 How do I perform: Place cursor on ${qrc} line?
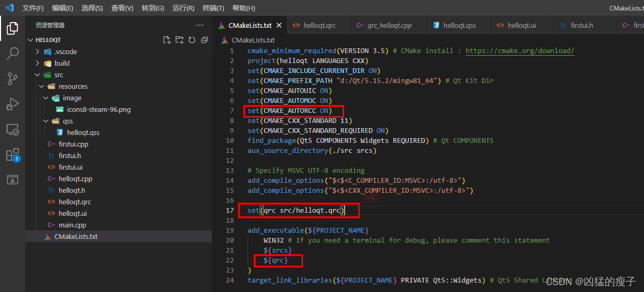tap(275, 260)
